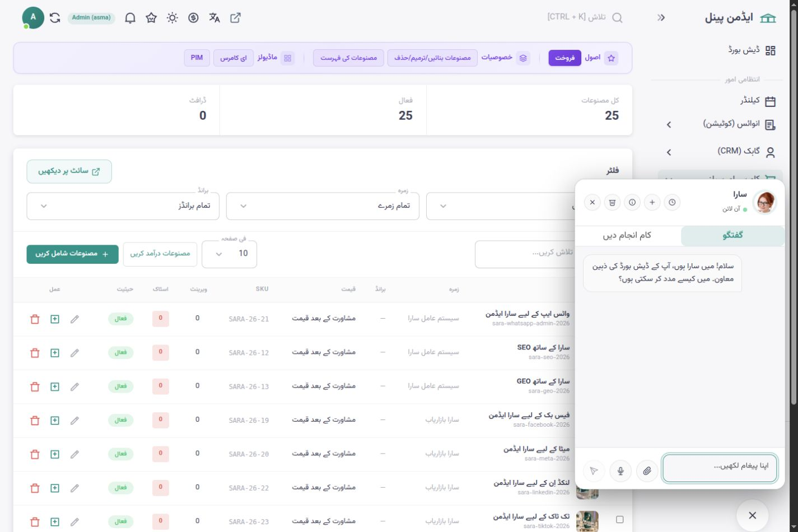Click the message field اپنا پیغام لکھیں
This screenshot has height=532, width=798.
pyautogui.click(x=720, y=468)
